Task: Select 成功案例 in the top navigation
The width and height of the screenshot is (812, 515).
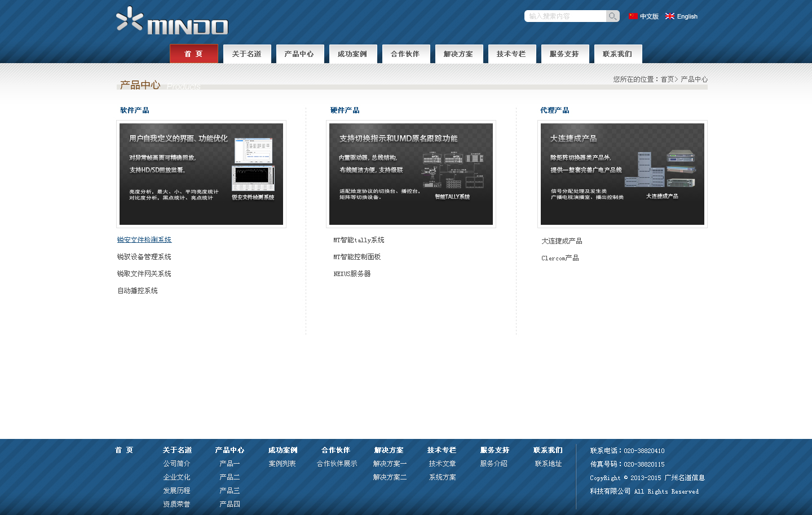Action: tap(352, 54)
